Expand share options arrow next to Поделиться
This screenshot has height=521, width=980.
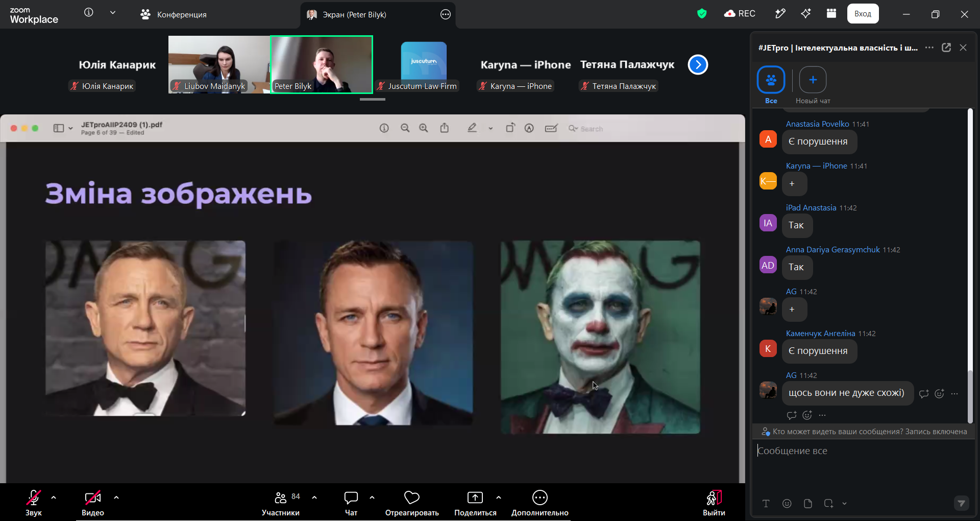pos(499,497)
